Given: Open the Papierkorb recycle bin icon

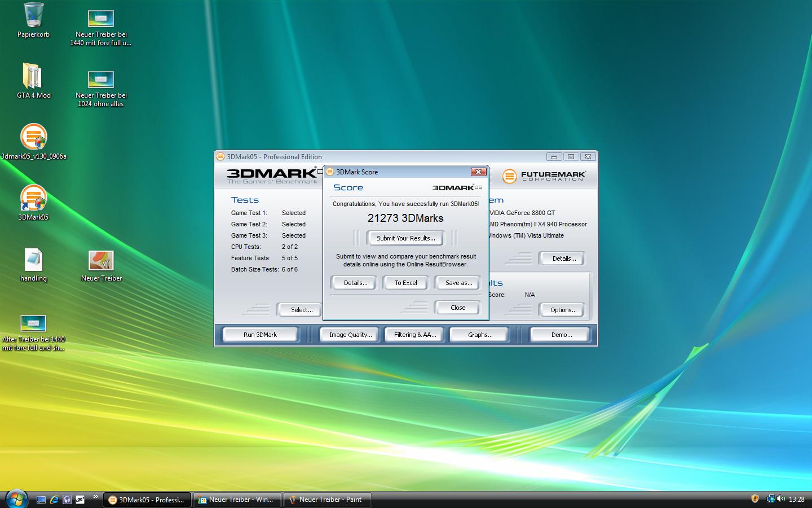Looking at the screenshot, I should tap(33, 20).
